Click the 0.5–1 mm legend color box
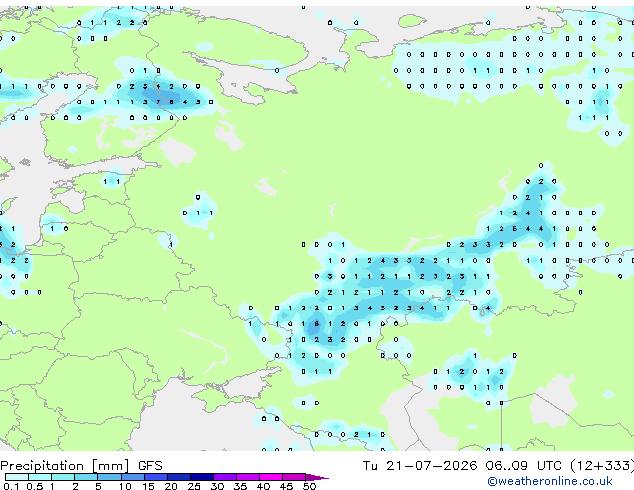 pyautogui.click(x=40, y=477)
